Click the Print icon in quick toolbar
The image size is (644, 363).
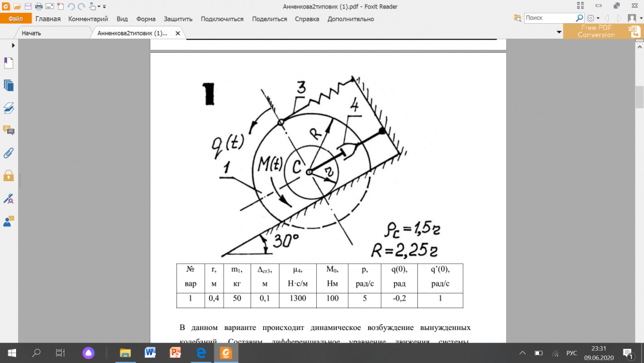(39, 6)
